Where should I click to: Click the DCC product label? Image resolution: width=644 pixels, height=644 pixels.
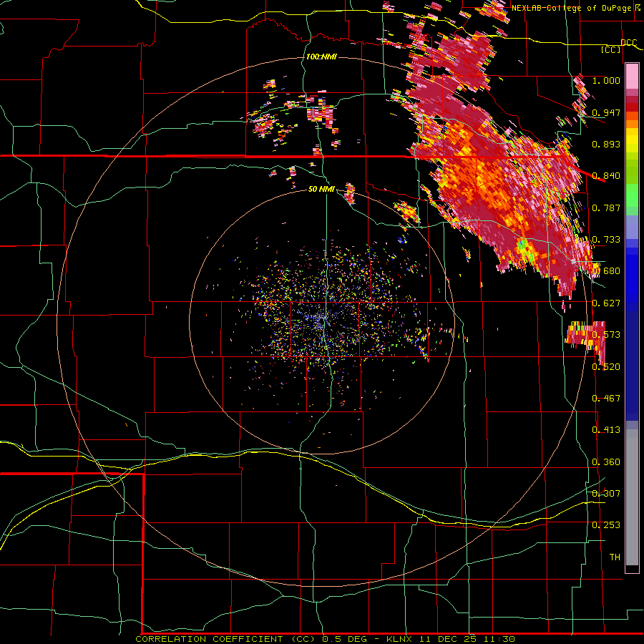[x=628, y=43]
